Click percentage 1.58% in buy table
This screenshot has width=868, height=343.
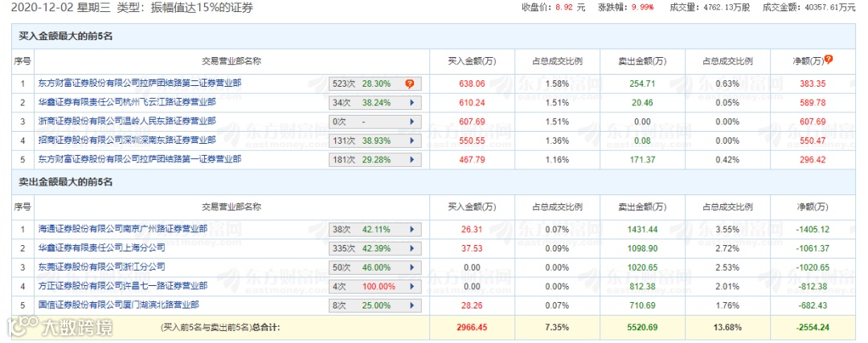tap(558, 84)
